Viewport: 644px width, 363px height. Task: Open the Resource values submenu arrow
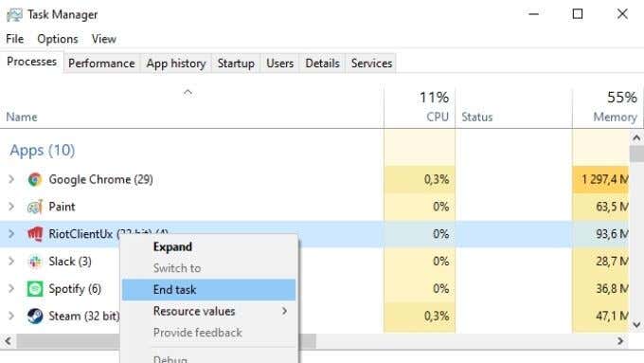[x=285, y=311]
